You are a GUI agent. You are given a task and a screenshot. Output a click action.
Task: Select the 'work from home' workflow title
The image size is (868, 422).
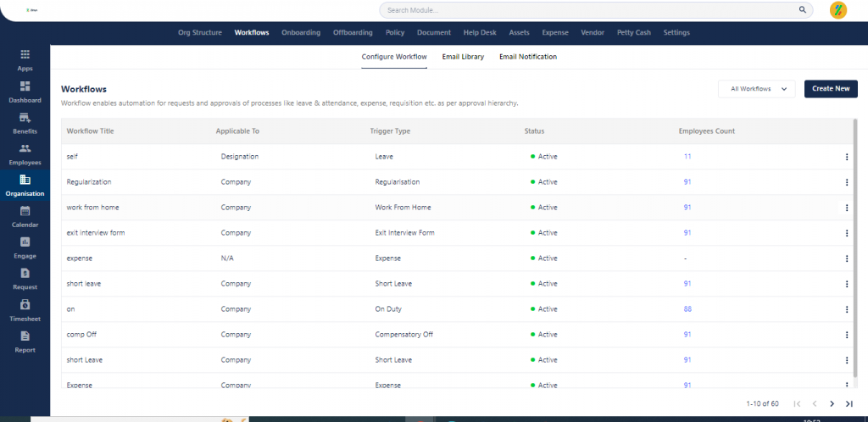coord(92,208)
